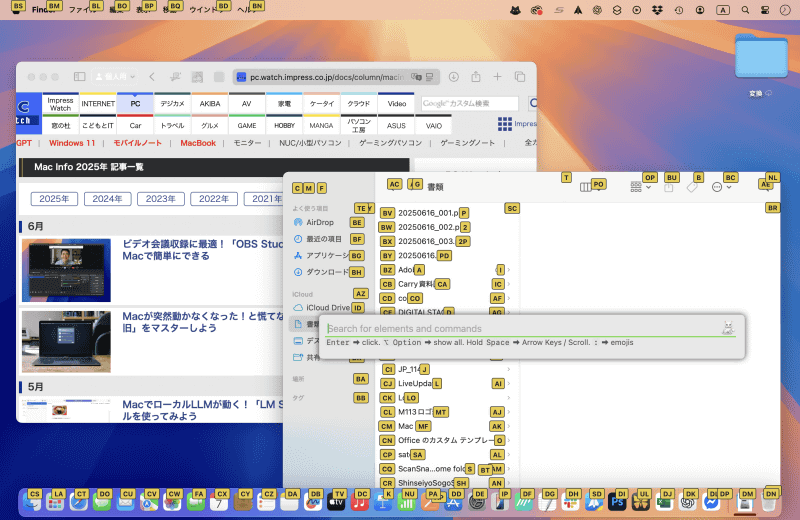Open the MacBook link

pos(198,143)
